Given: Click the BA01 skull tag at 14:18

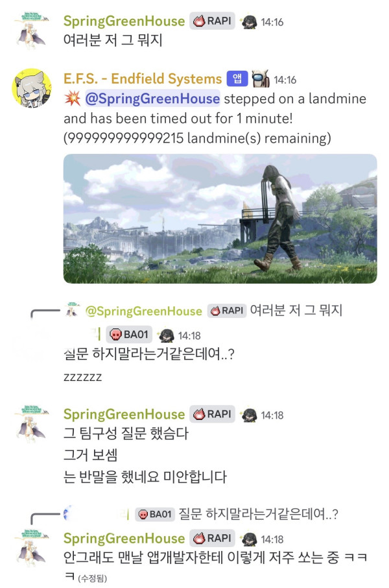Looking at the screenshot, I should pyautogui.click(x=129, y=334).
